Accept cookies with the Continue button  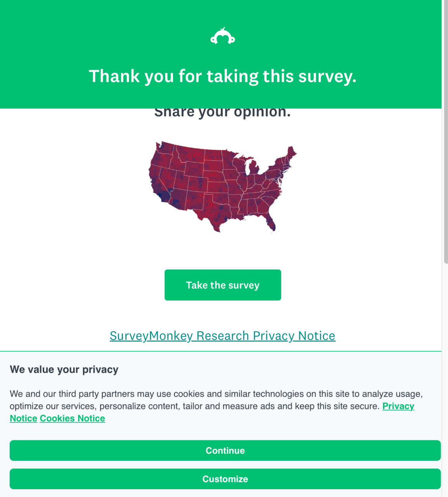click(225, 450)
